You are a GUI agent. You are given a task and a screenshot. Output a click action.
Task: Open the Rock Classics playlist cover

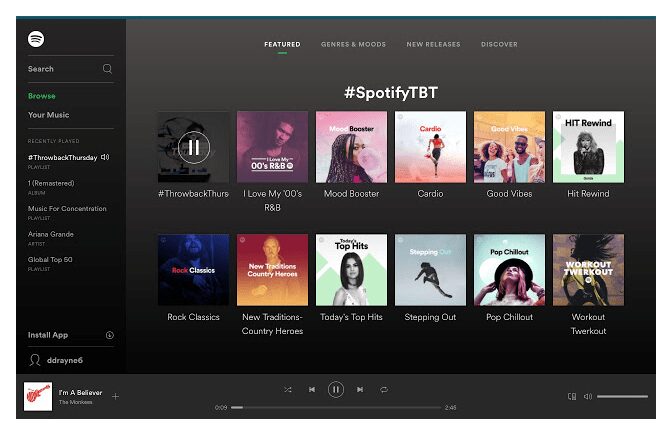click(194, 270)
